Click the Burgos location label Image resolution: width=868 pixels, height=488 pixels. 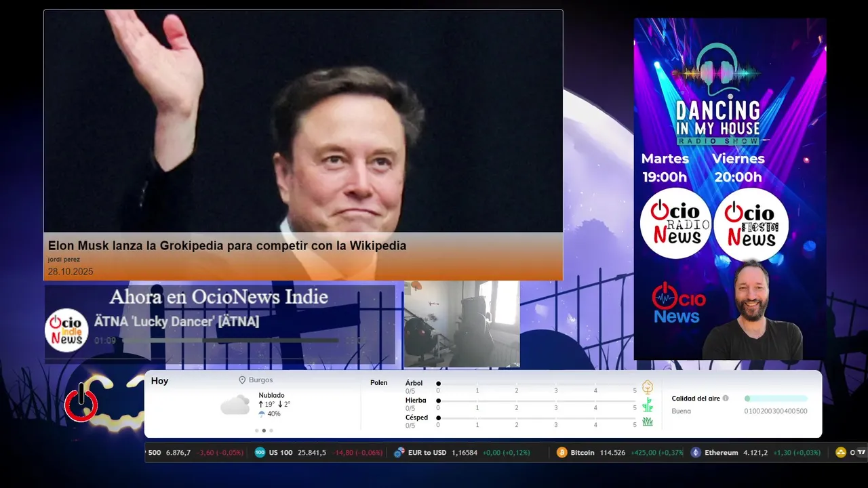pos(261,380)
